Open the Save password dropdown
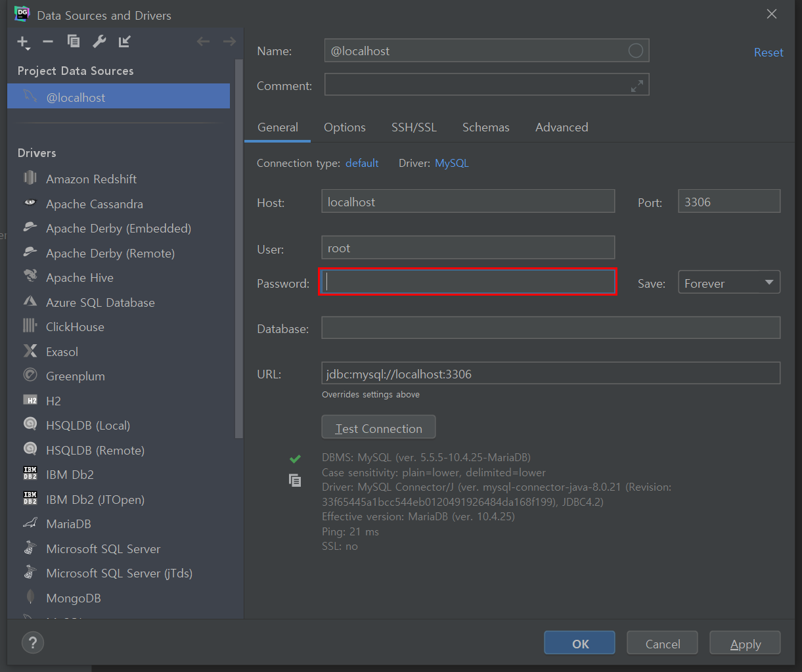The width and height of the screenshot is (802, 672). click(729, 282)
